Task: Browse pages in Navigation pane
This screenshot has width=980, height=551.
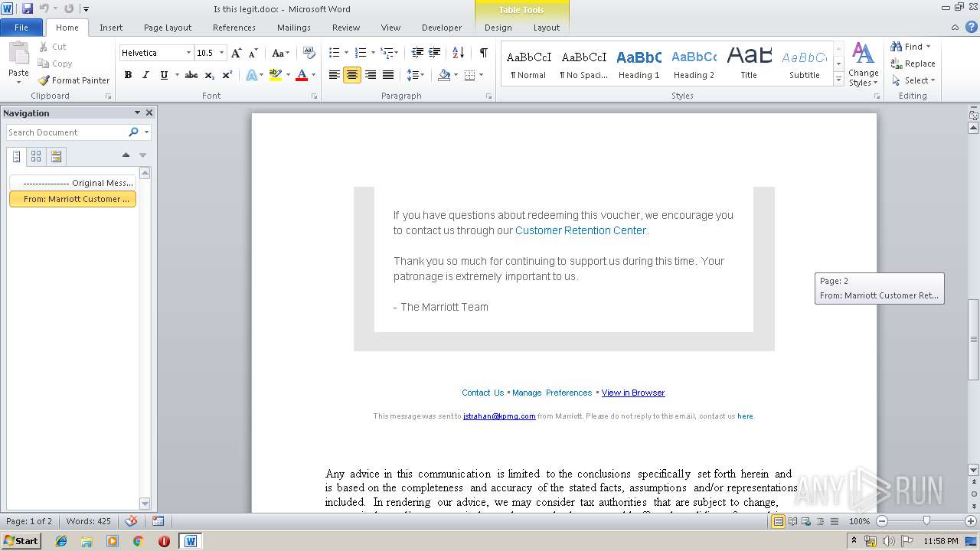Action: point(36,156)
